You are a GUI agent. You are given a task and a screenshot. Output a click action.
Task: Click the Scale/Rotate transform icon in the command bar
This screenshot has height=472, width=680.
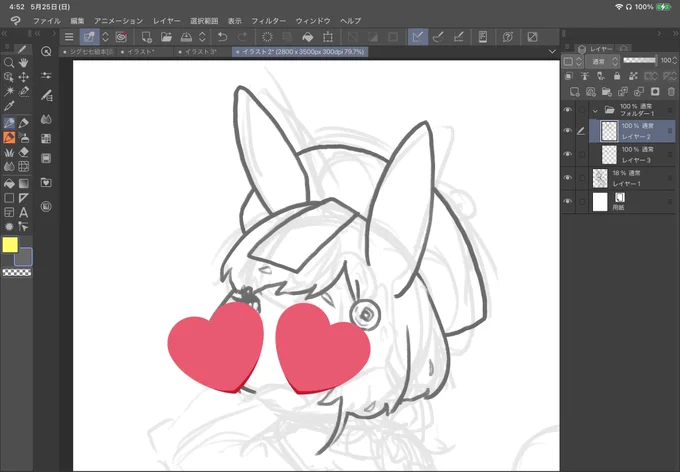tap(328, 37)
